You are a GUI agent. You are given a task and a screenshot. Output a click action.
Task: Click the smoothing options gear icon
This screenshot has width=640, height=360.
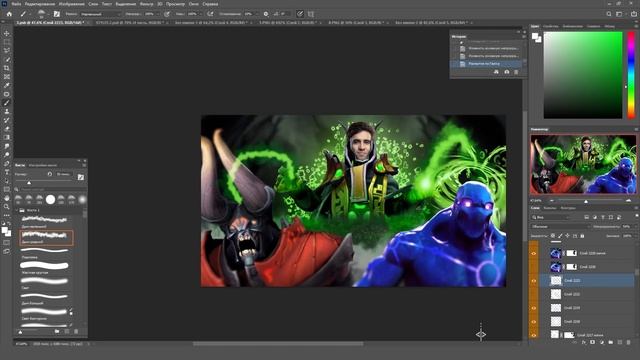pos(266,14)
